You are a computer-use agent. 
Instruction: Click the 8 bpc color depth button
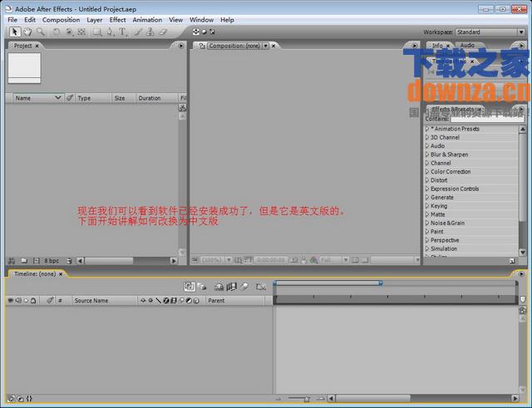point(52,261)
